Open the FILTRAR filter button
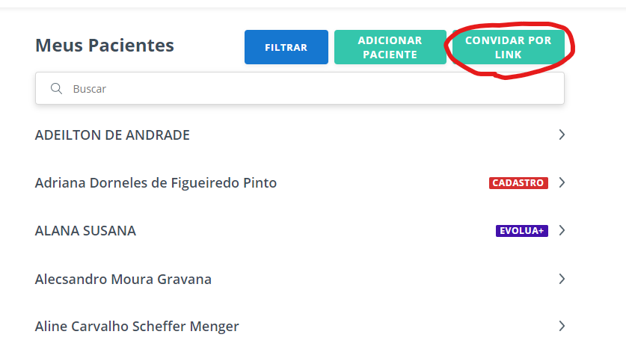Viewport: 626px width, 364px height. tap(286, 47)
